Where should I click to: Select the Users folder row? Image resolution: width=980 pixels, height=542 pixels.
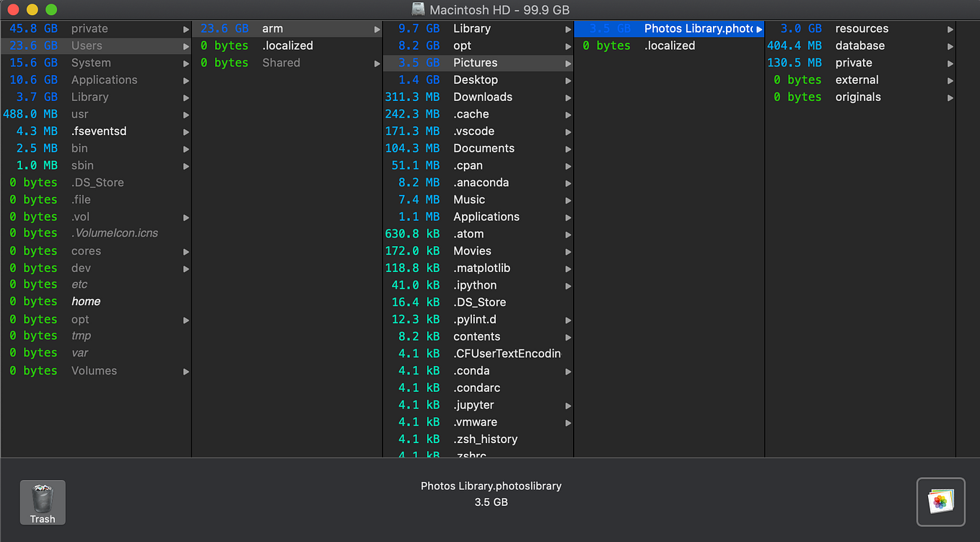pyautogui.click(x=96, y=45)
